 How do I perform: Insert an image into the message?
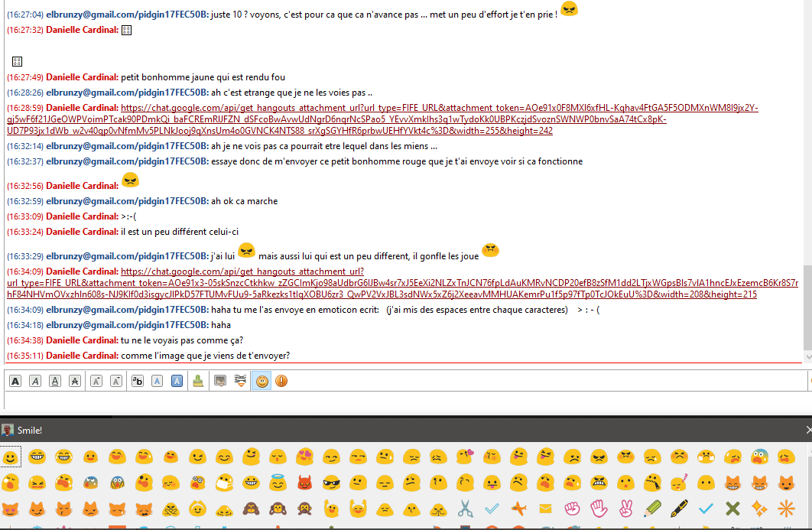(220, 382)
